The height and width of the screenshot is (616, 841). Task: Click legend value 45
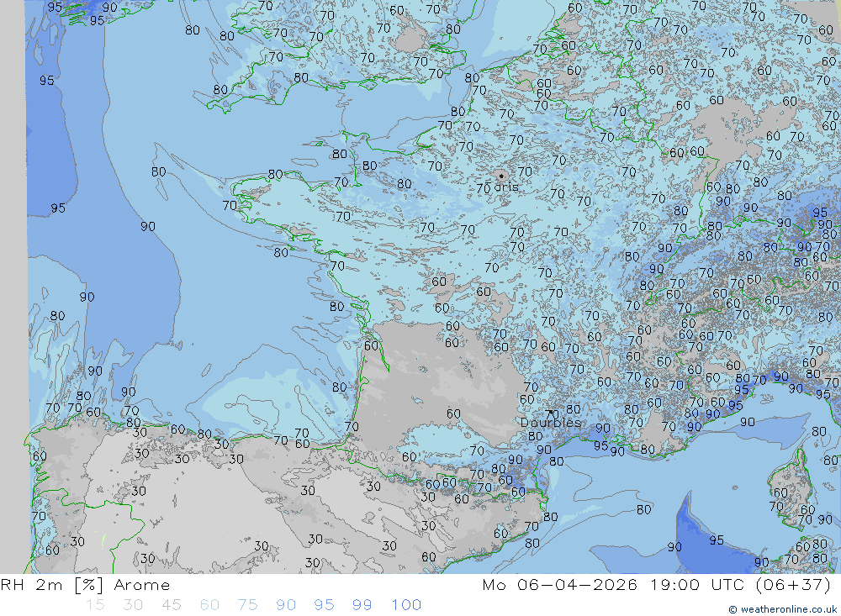[171, 605]
